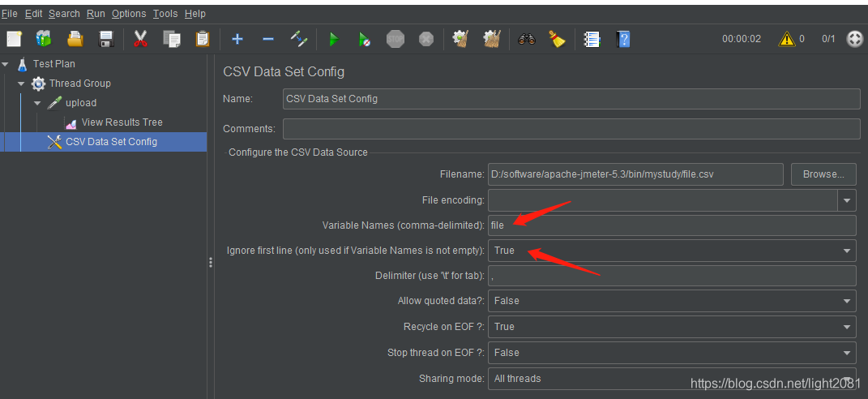
Task: Open the Run menu
Action: 96,13
